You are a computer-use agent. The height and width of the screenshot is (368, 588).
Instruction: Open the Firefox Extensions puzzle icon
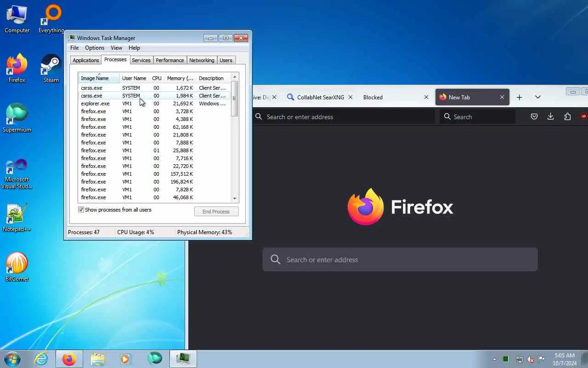pos(567,117)
